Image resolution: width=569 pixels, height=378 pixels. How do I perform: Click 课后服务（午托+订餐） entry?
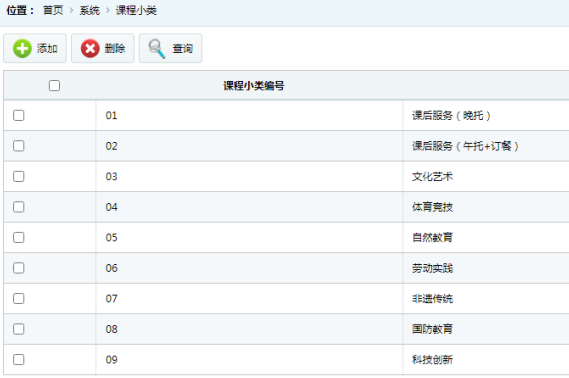tap(465, 146)
